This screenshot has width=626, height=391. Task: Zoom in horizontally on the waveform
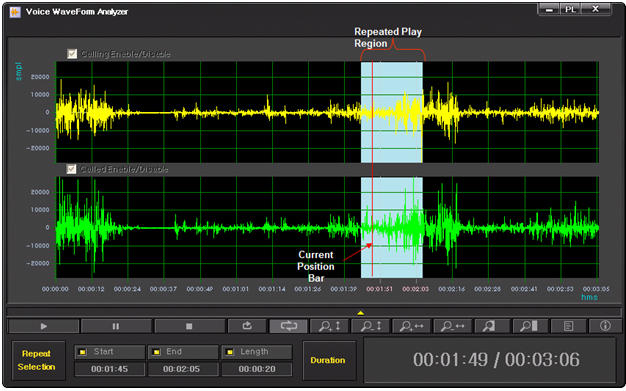point(412,326)
